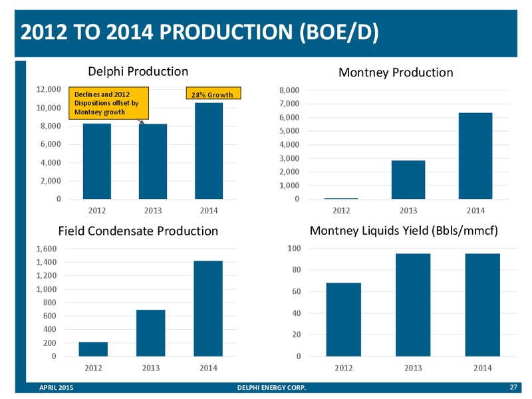Click the '7,000' axis label in Montney Production
532x399 pixels.
[289, 104]
